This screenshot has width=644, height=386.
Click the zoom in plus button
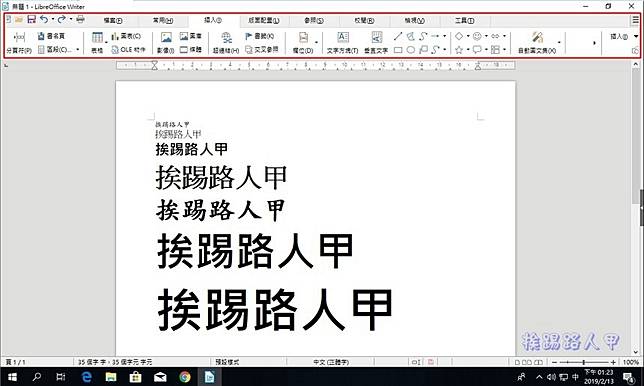point(613,362)
